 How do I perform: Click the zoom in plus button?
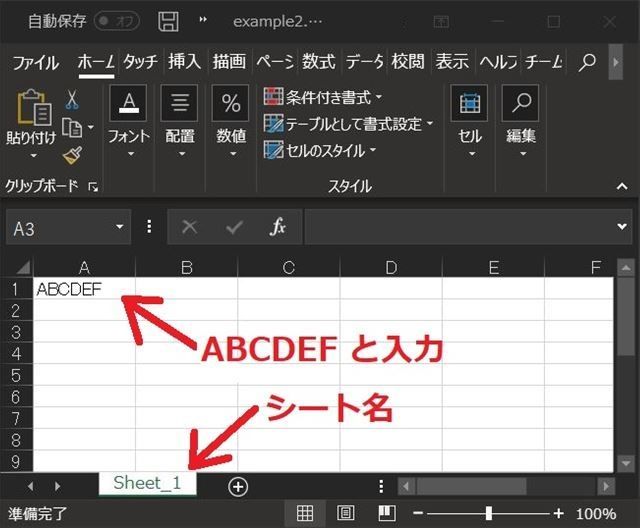pos(558,513)
